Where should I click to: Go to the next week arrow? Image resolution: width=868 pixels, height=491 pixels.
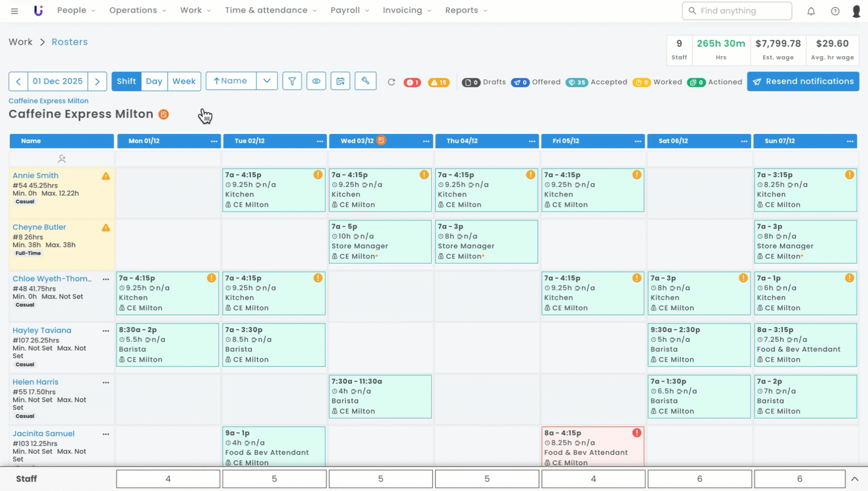point(98,81)
